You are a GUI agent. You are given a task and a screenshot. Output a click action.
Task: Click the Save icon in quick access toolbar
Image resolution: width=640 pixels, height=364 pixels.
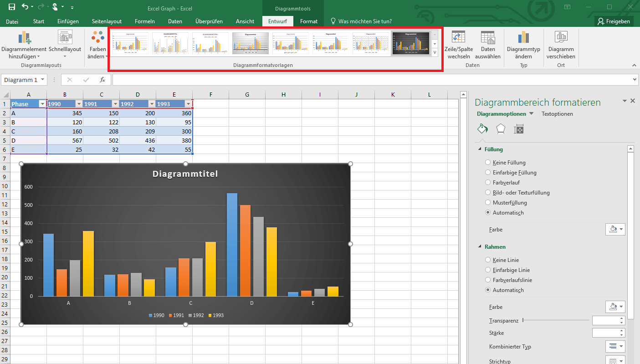click(12, 7)
